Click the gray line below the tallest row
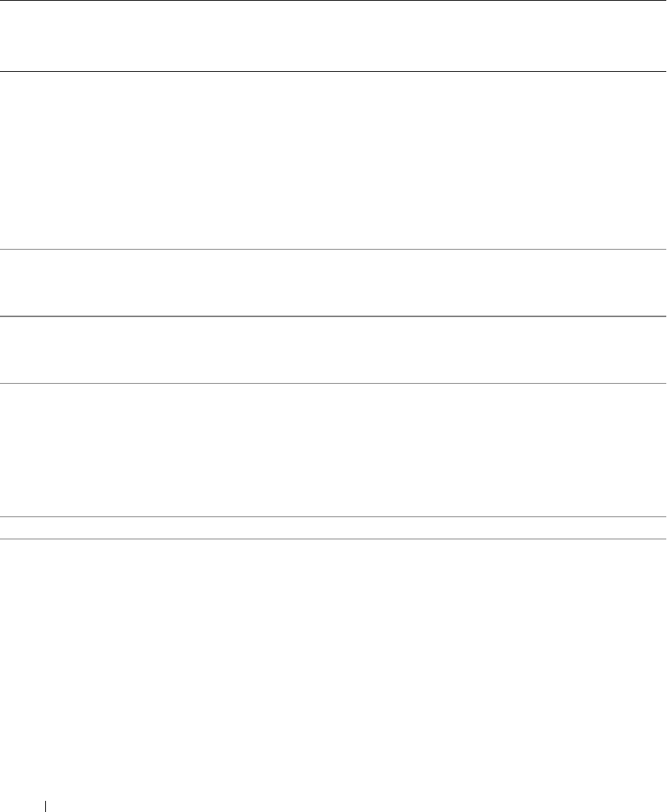The height and width of the screenshot is (812, 667). coord(333,249)
